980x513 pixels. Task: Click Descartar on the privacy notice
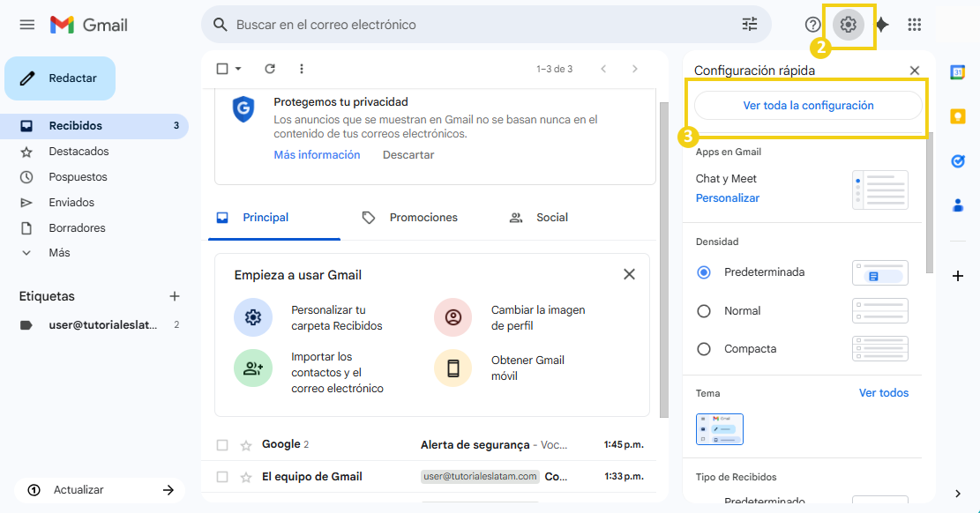[x=408, y=155]
